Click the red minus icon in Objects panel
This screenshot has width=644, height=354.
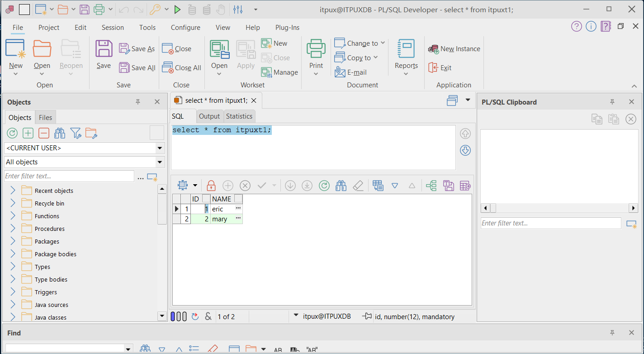pyautogui.click(x=44, y=133)
